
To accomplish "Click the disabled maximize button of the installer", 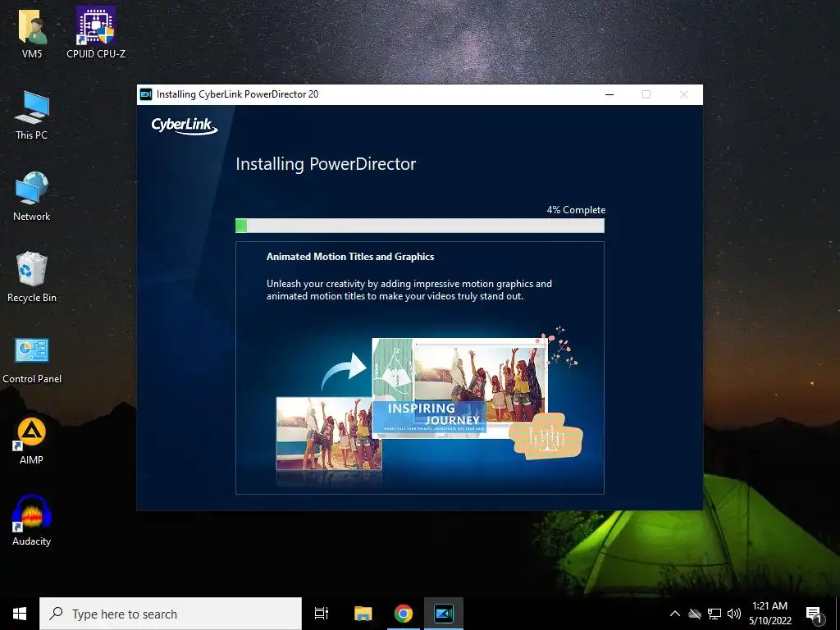I will click(646, 94).
